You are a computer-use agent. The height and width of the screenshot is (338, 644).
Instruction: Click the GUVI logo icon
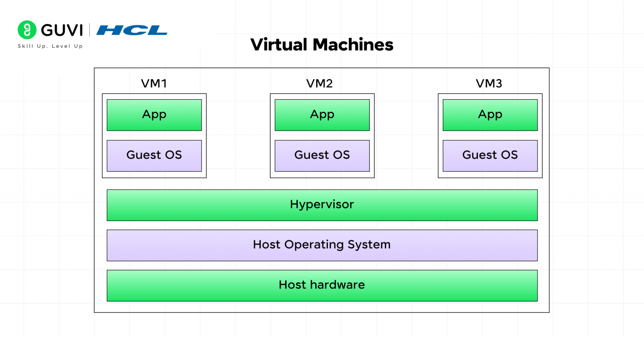(x=26, y=29)
